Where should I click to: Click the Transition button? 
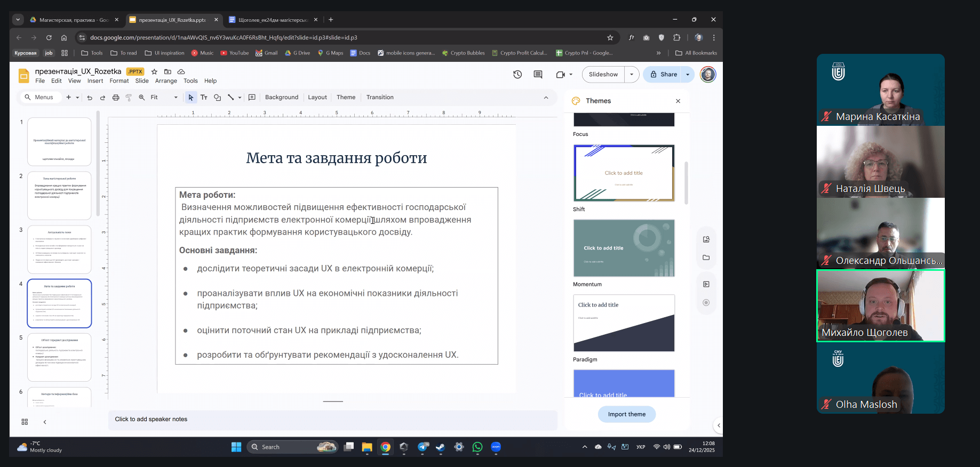point(380,98)
